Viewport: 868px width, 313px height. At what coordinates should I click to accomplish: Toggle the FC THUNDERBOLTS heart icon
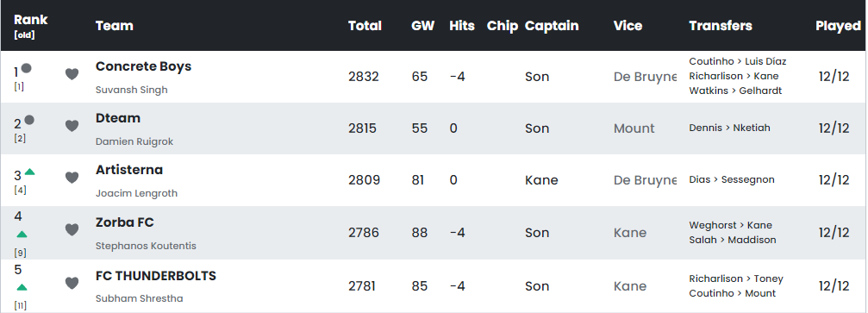72,283
